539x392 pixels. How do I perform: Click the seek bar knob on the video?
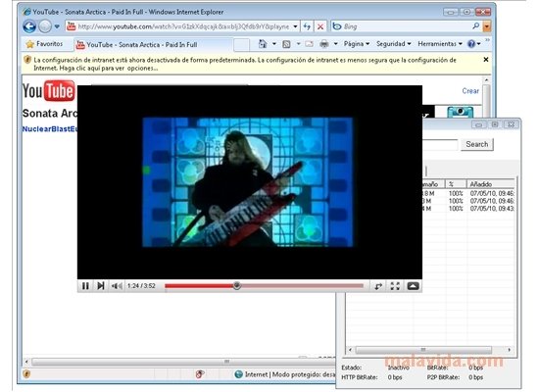236,285
